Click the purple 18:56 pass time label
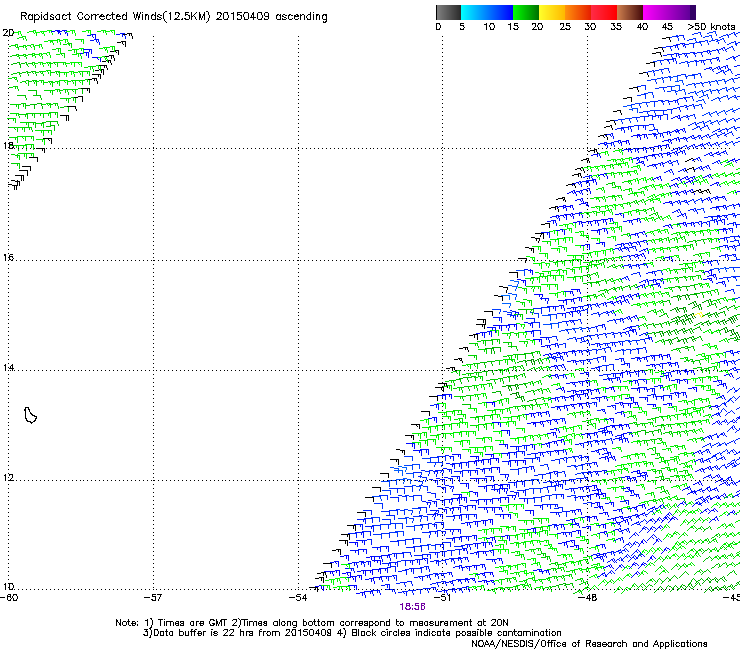Screen dimensions: 740x650 click(412, 607)
